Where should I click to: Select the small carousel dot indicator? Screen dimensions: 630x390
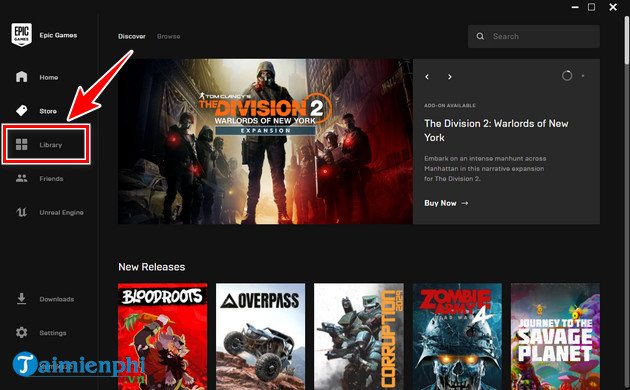[583, 76]
